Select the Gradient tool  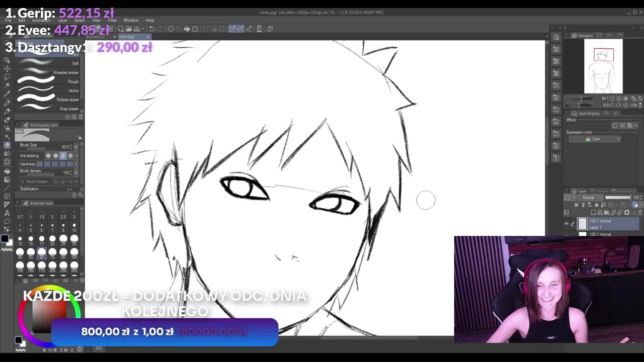(x=7, y=180)
